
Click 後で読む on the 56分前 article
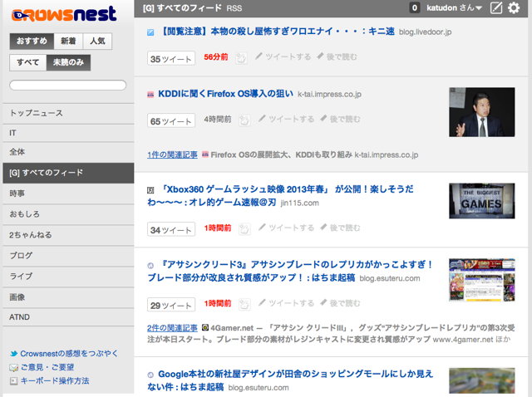pyautogui.click(x=337, y=56)
